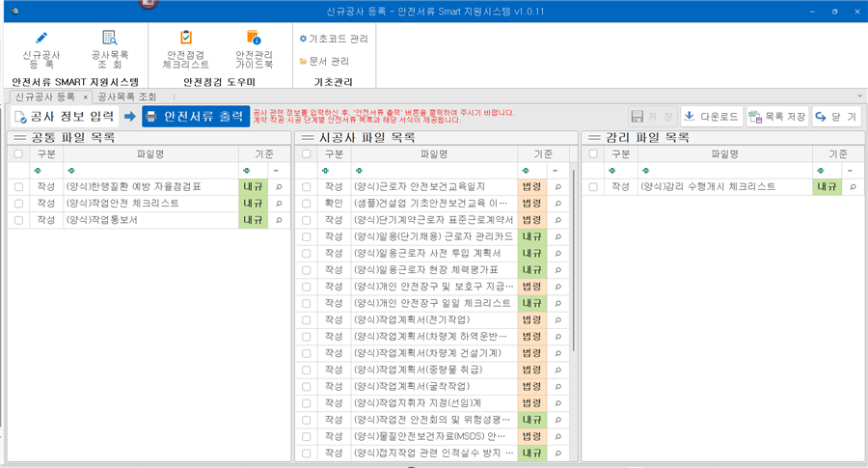Check the 작업안전 체크리스트 row

pyautogui.click(x=19, y=204)
